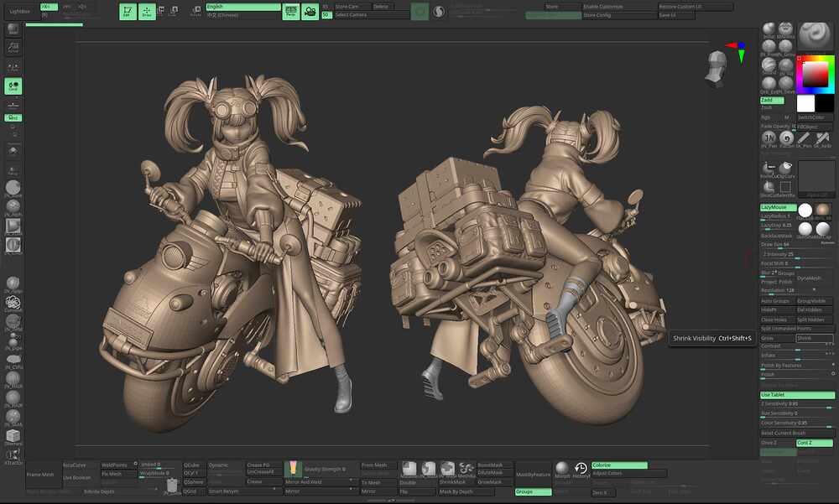This screenshot has height=504, width=839.
Task: Pick the white material sphere beside LazyMouse
Action: (805, 210)
